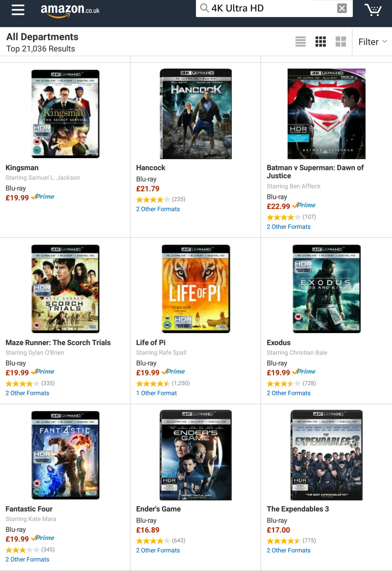Click the magnifier search icon
This screenshot has width=392, height=571.
[204, 8]
